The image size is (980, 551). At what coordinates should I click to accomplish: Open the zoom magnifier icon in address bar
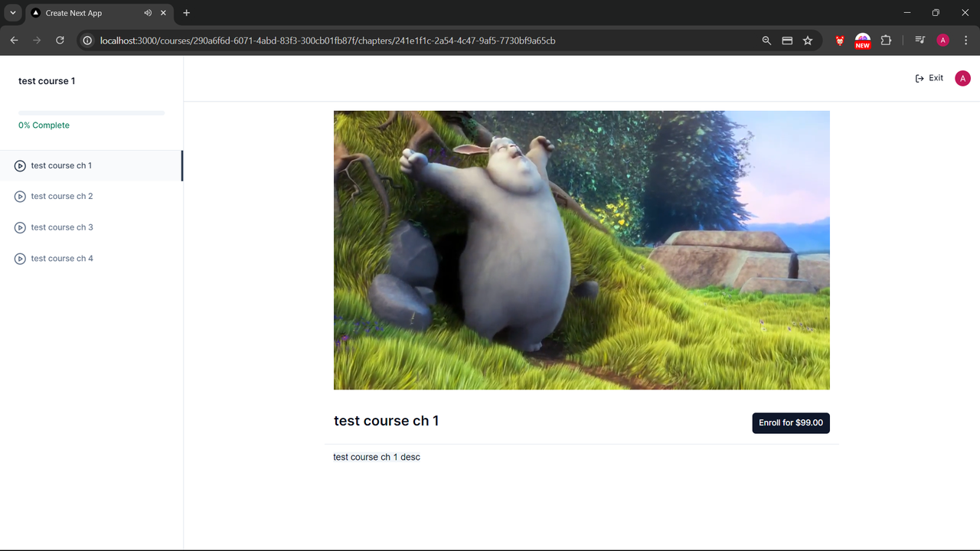tap(766, 41)
